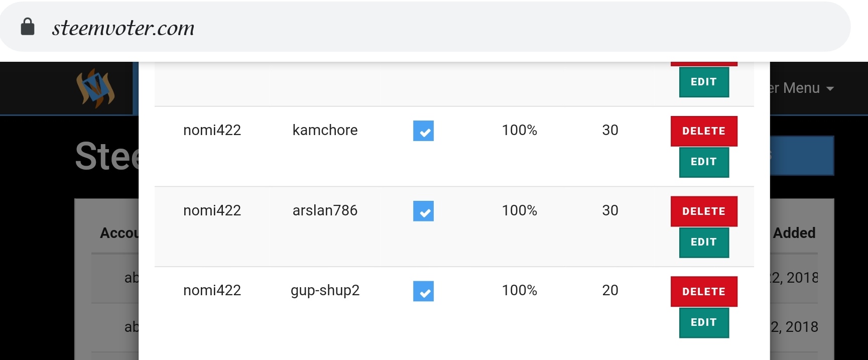The height and width of the screenshot is (360, 868).
Task: Toggle the arslan786 enabled checkbox
Action: [423, 211]
